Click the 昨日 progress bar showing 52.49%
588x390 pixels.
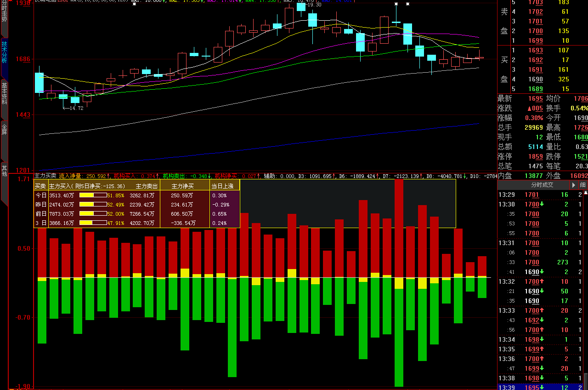pos(93,205)
